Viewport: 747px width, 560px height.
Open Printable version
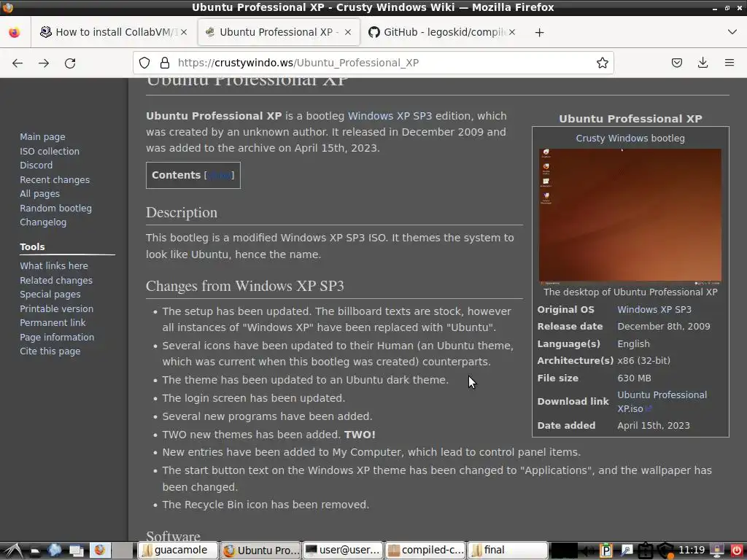coord(57,308)
